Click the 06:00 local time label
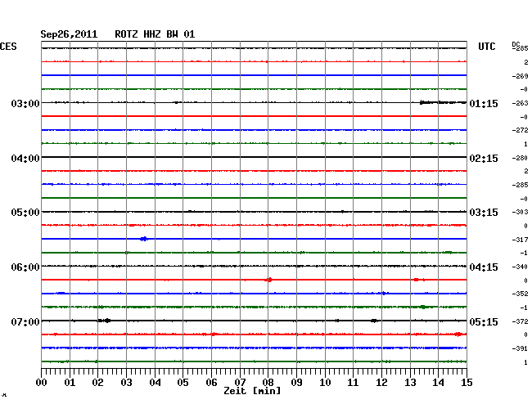This screenshot has width=532, height=404. tap(25, 267)
